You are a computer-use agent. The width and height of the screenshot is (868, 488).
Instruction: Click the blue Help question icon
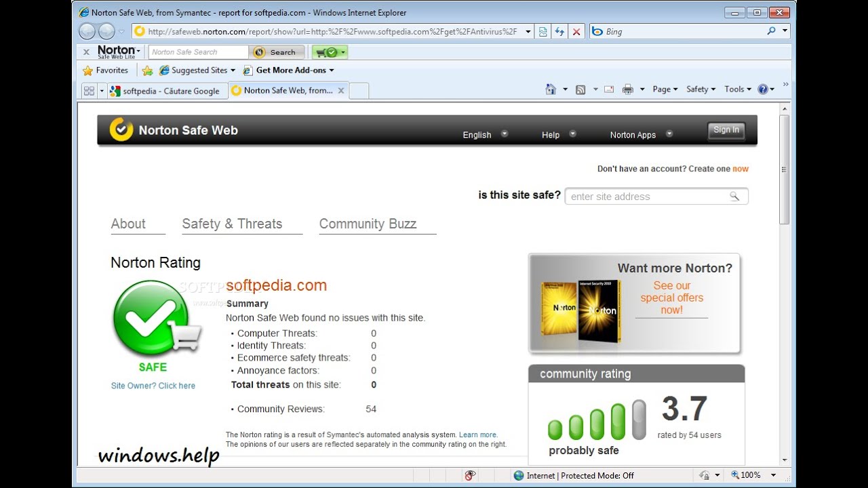(x=764, y=89)
